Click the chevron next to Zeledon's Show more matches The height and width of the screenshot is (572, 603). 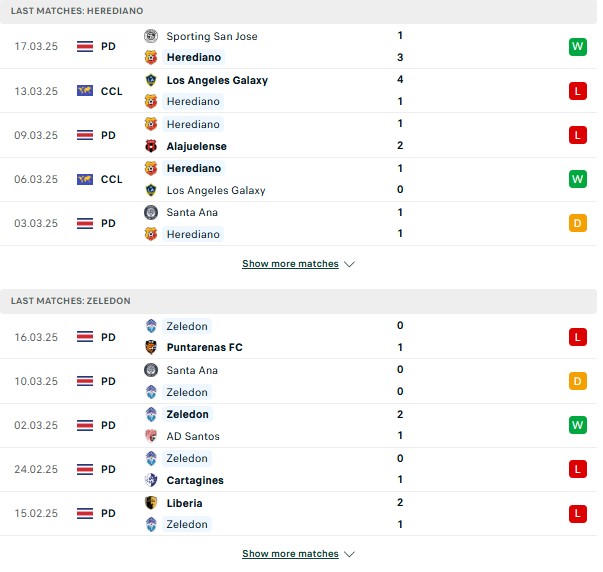point(349,554)
